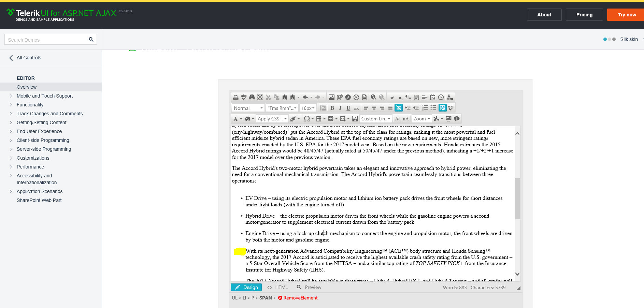The height and width of the screenshot is (308, 644).
Task: Insert the current date
Action: coord(433,98)
